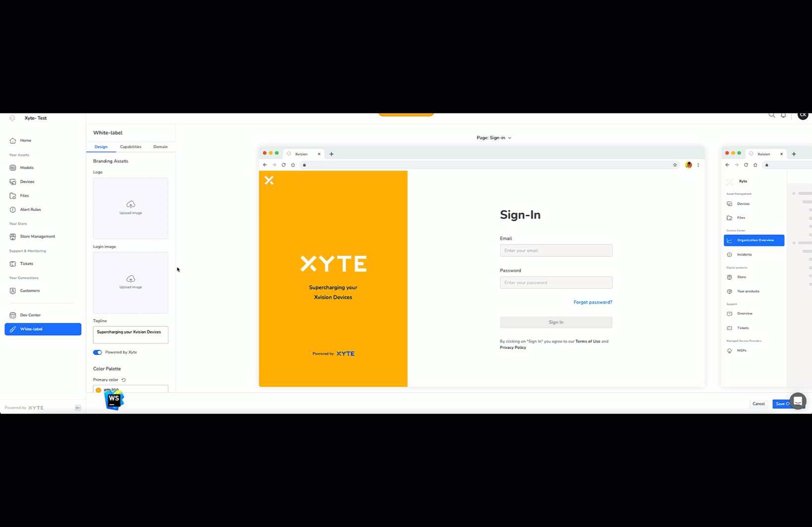Switch to the Domain tab

(x=160, y=147)
